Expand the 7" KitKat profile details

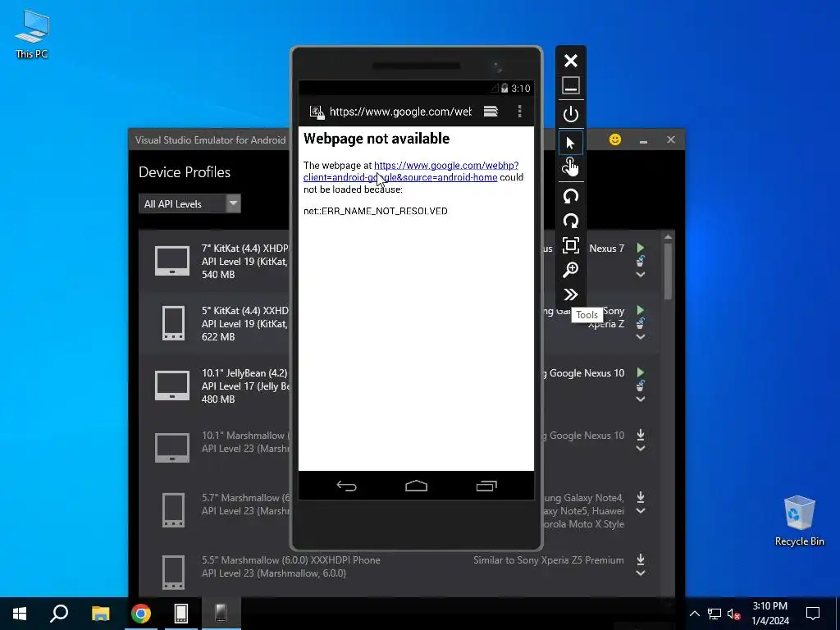640,274
